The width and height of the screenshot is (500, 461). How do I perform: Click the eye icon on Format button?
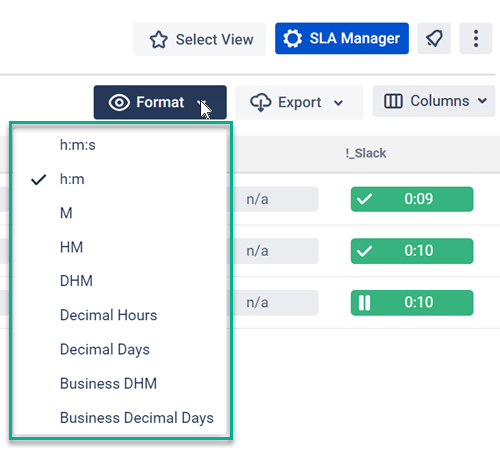coord(119,102)
